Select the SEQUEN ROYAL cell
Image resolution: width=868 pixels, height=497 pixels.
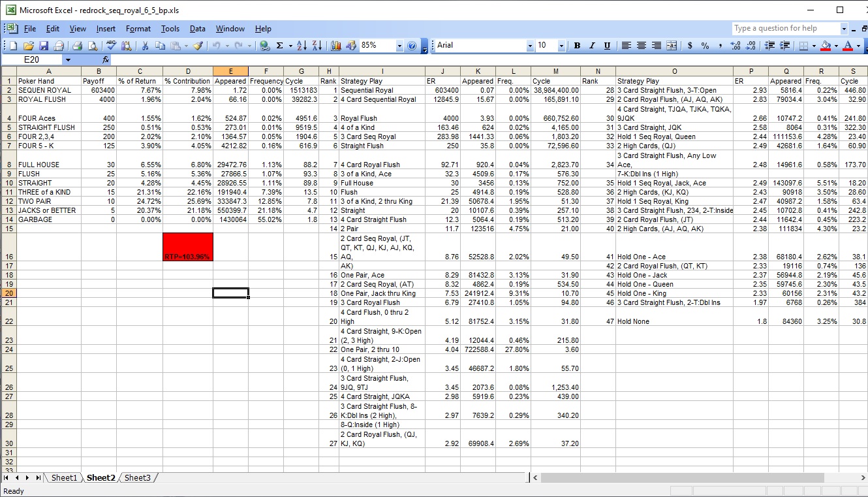point(49,90)
